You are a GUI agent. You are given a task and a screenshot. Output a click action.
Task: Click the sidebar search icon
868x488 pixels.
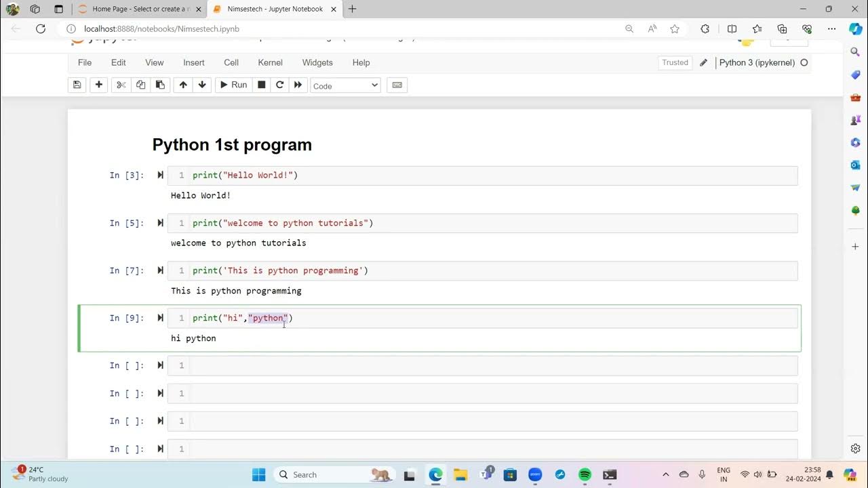856,52
